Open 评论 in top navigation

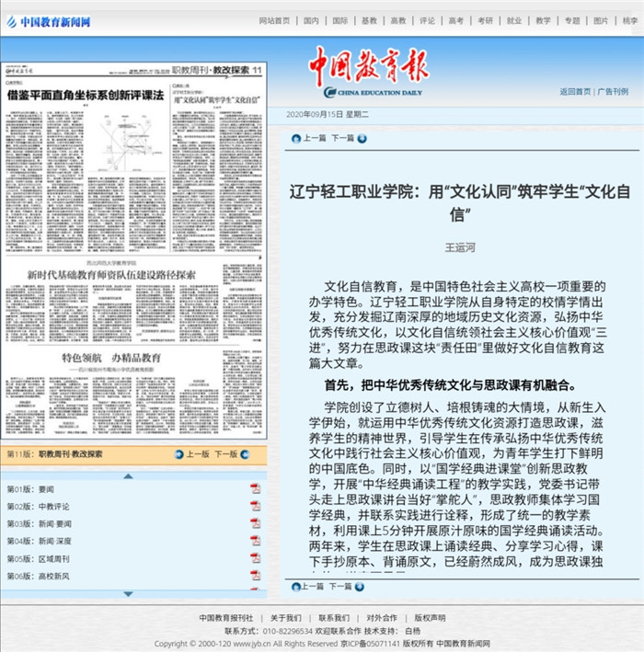[427, 20]
